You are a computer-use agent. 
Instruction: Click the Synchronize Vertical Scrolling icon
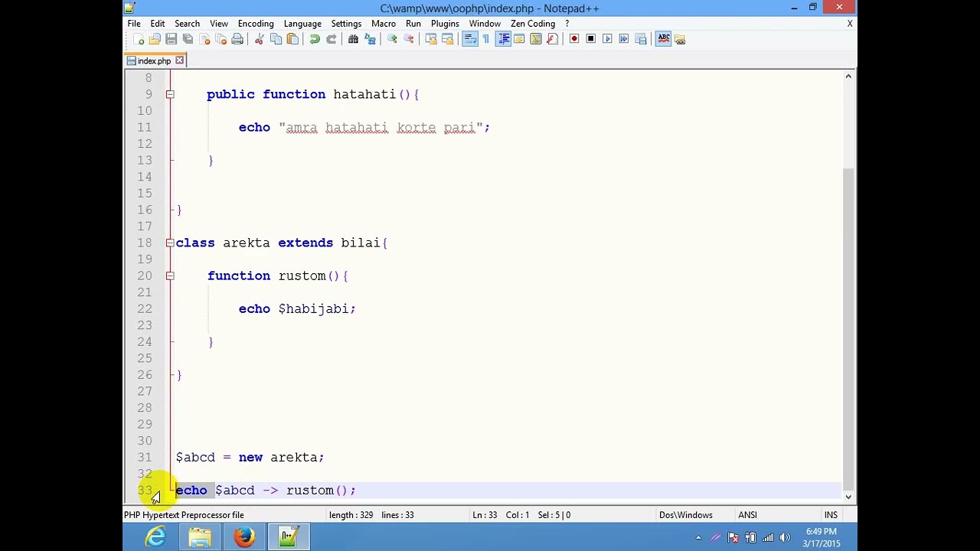point(431,39)
